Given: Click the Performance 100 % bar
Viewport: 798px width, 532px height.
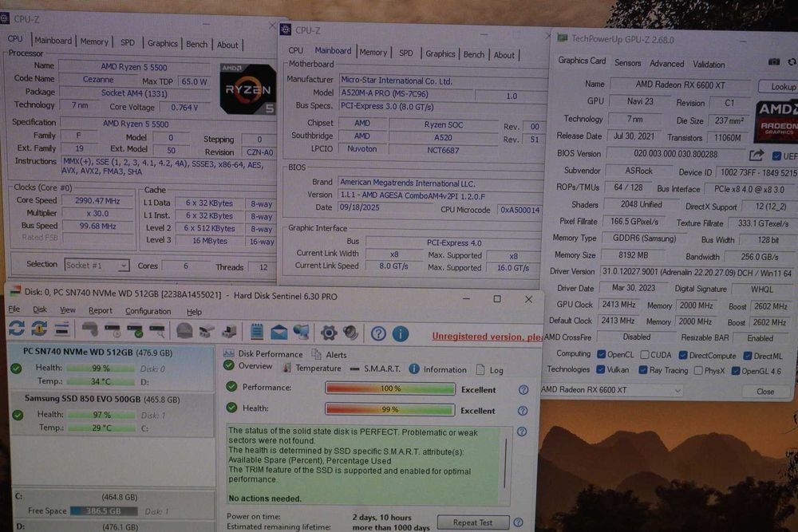Looking at the screenshot, I should (x=390, y=388).
